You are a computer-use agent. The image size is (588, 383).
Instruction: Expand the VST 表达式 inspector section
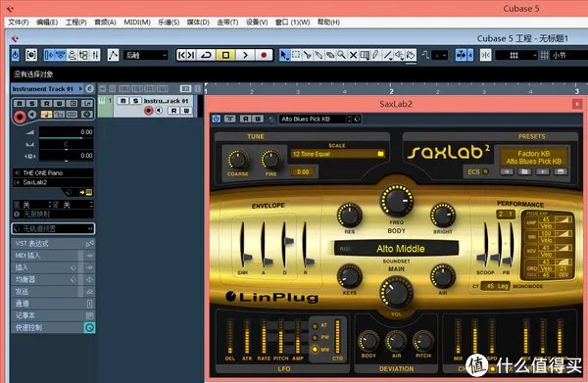pos(53,244)
